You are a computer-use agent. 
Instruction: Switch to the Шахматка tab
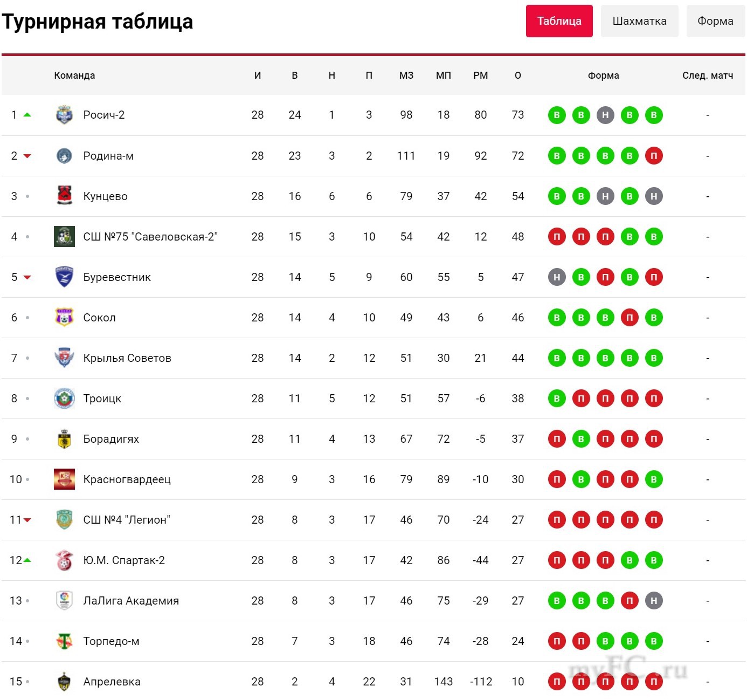click(x=639, y=21)
